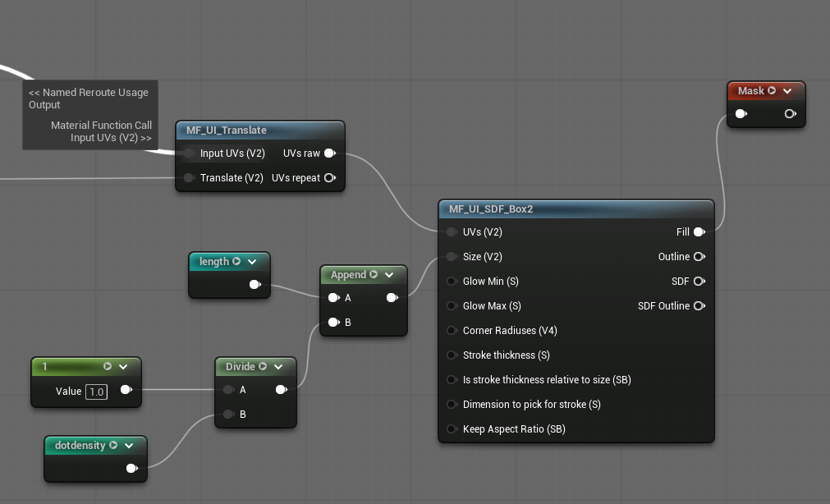830x504 pixels.
Task: Toggle preview icon on the constant 1 node
Action: (x=108, y=366)
